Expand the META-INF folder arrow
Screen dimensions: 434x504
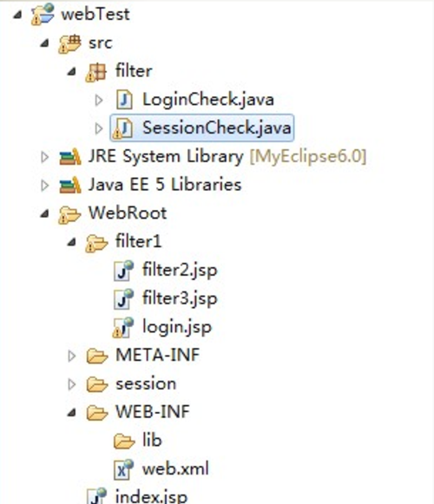(x=72, y=357)
